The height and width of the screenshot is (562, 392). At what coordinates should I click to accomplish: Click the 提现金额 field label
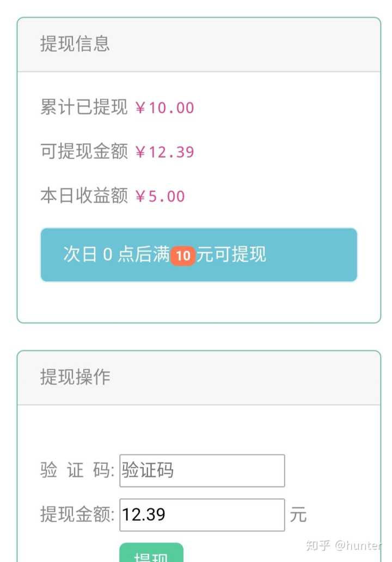pos(77,515)
